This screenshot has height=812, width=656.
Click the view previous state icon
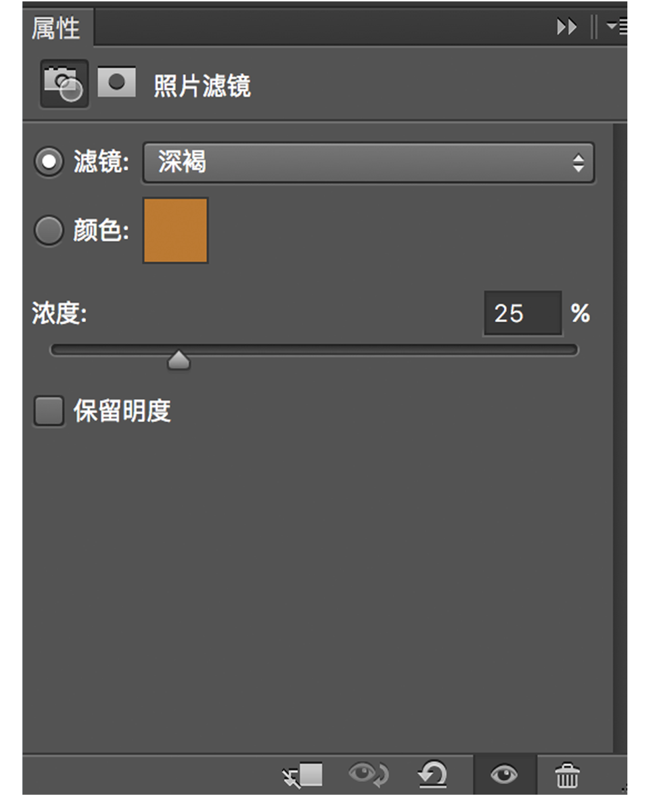point(368,775)
